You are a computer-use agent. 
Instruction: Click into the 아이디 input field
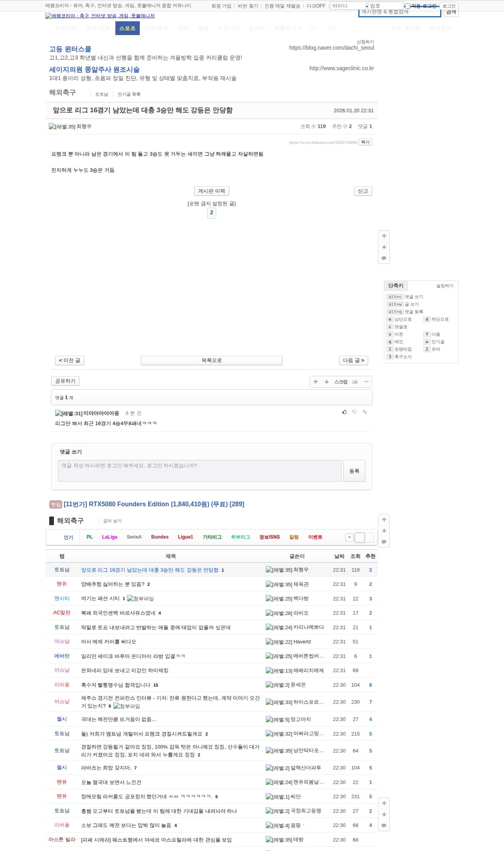[348, 6]
